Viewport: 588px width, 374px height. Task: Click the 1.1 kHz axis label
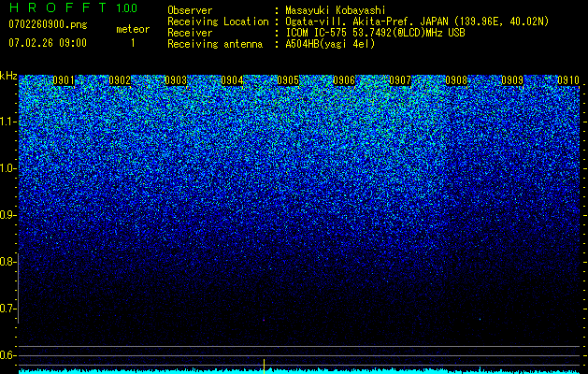click(x=7, y=122)
